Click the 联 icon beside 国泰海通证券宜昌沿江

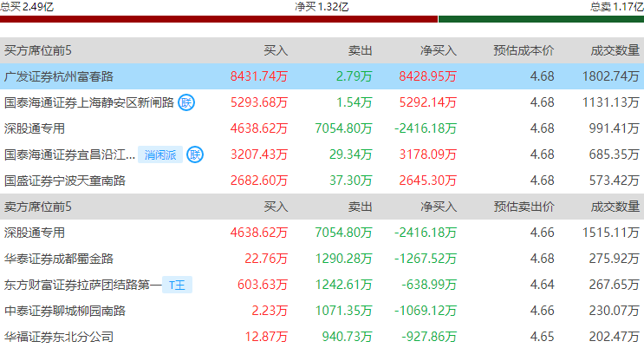tap(195, 154)
